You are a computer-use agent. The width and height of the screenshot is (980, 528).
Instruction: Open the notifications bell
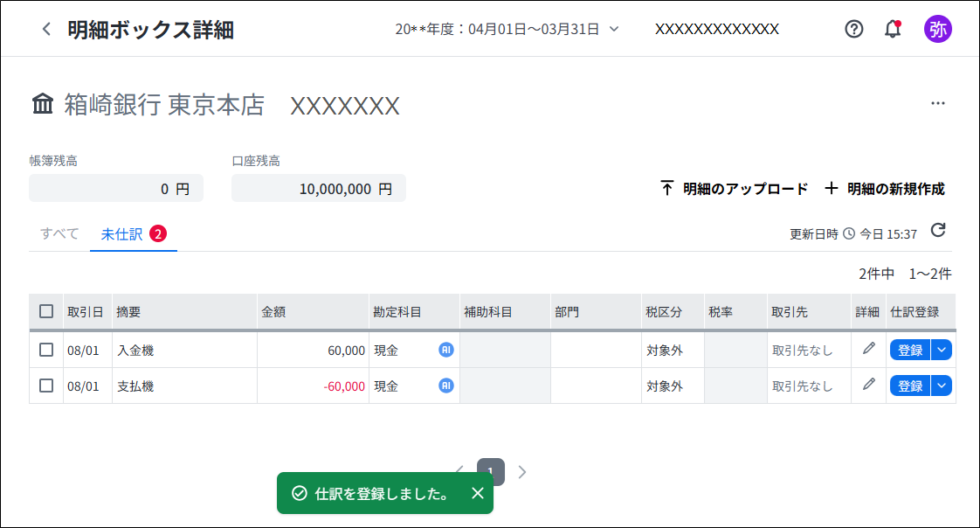894,29
